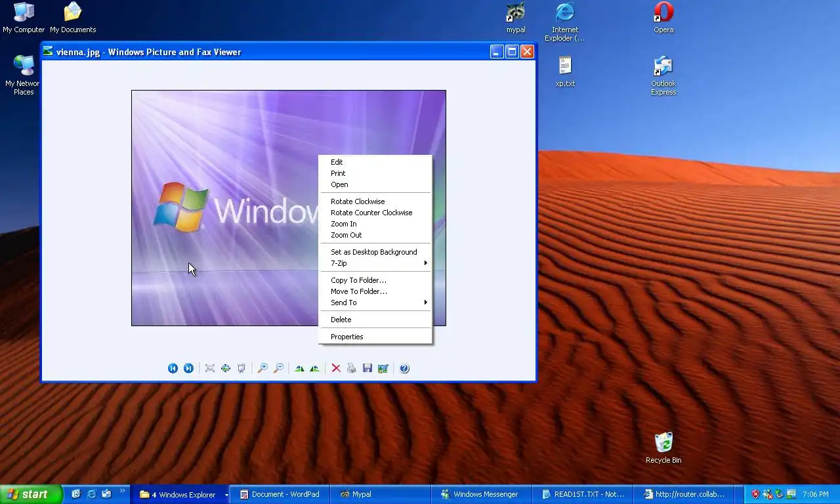The width and height of the screenshot is (840, 504).
Task: Click the Actual Size toolbar icon
Action: tap(226, 368)
